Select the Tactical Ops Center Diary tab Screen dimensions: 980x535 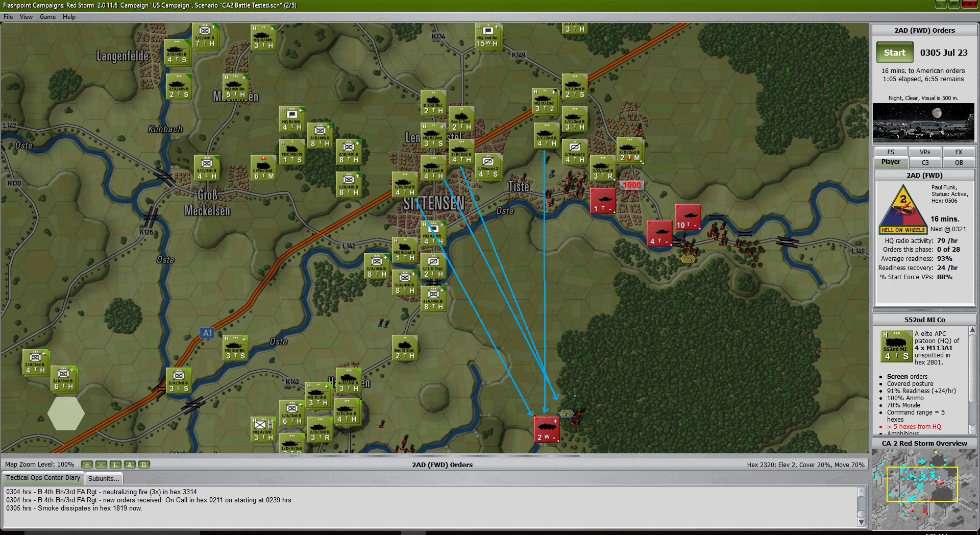pyautogui.click(x=43, y=478)
